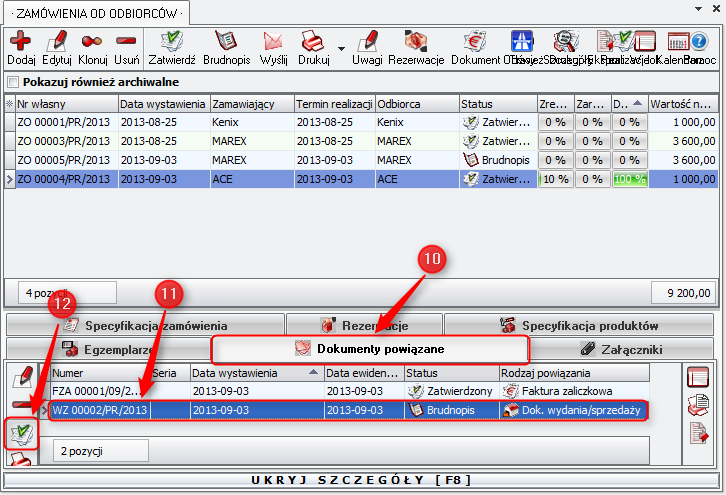Screen dimensions: 726x495
Task: Click the Uwagi notes icon
Action: pyautogui.click(x=369, y=41)
